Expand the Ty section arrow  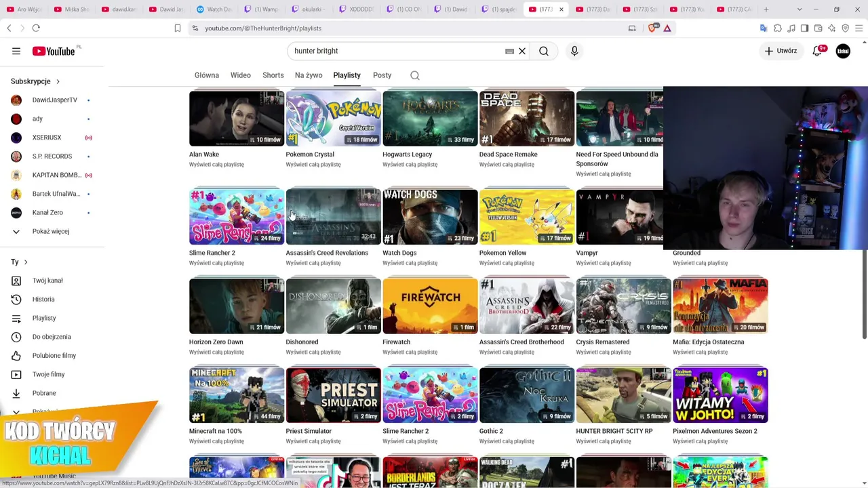click(x=26, y=262)
